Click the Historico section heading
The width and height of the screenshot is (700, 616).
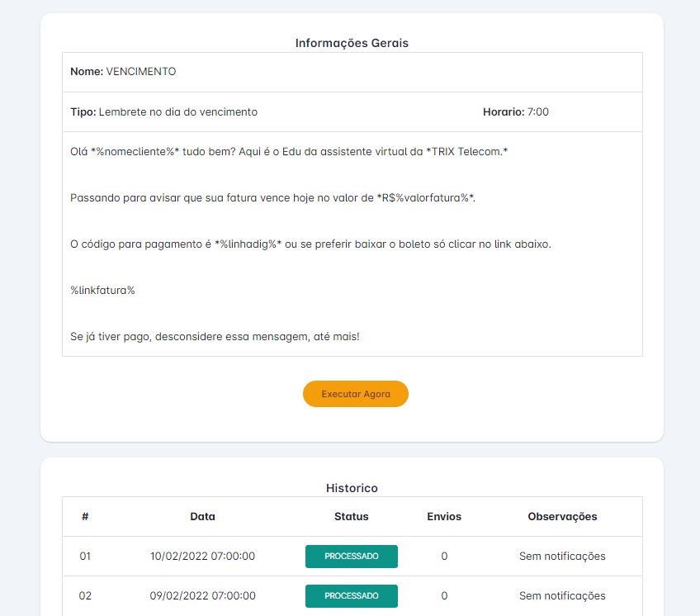point(352,489)
